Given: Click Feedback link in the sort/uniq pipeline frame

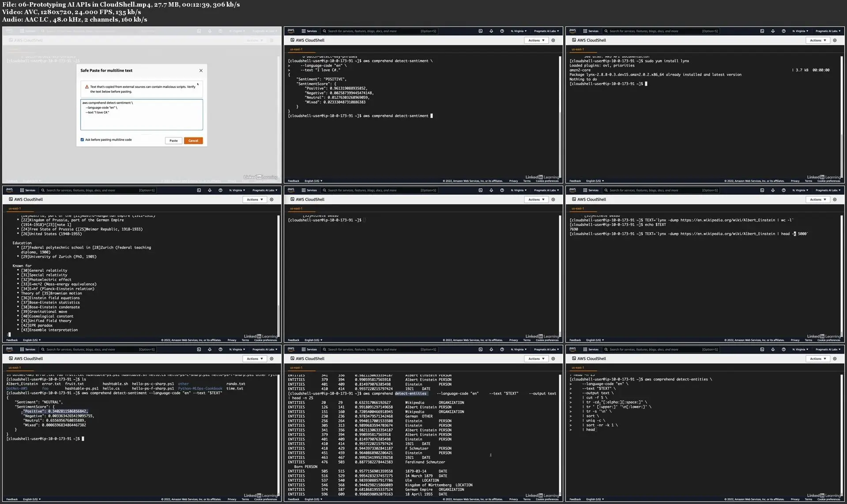Looking at the screenshot, I should (575, 499).
